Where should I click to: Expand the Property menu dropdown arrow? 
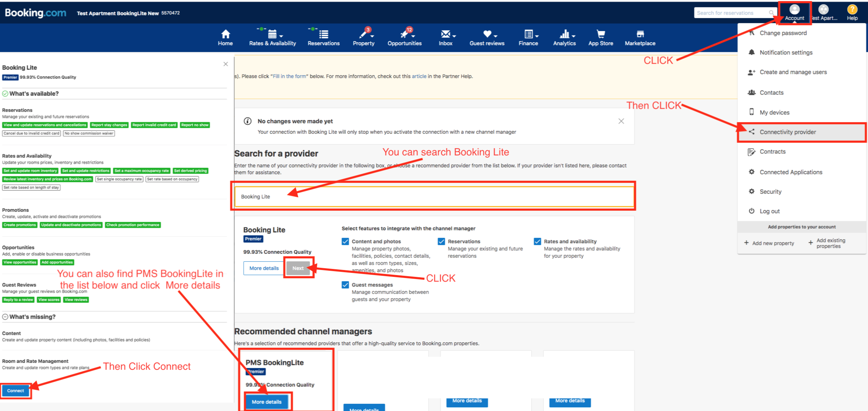tap(372, 36)
